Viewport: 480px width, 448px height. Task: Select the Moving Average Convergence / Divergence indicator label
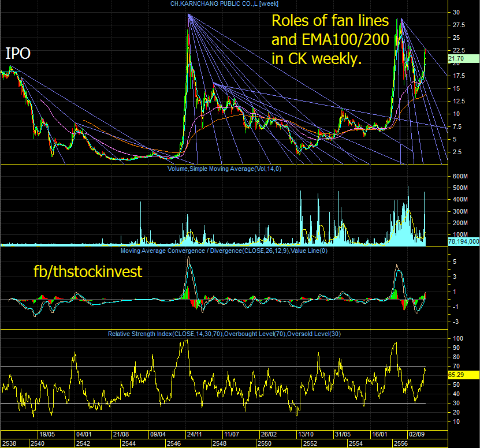pos(224,251)
